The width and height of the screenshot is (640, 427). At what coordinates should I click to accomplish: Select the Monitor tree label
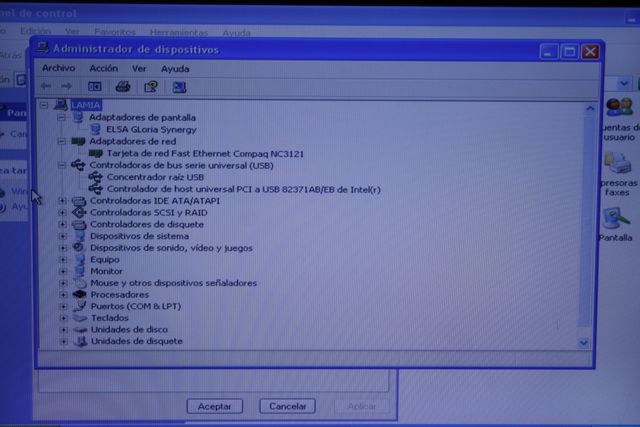click(107, 271)
